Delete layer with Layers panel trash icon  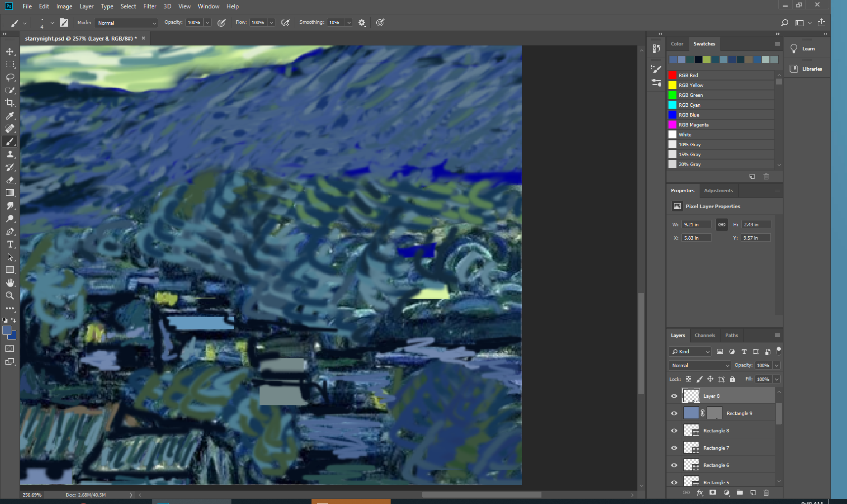pos(766,493)
